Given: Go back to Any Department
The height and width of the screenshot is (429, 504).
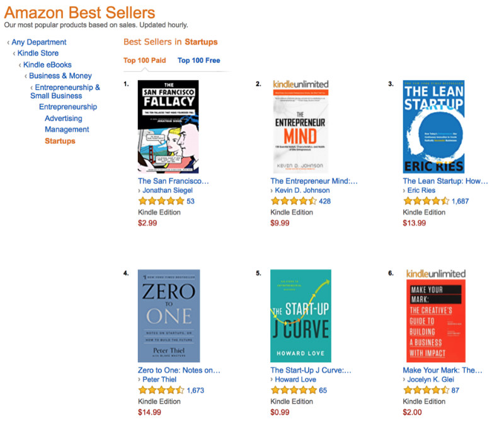Looking at the screenshot, I should pos(38,42).
